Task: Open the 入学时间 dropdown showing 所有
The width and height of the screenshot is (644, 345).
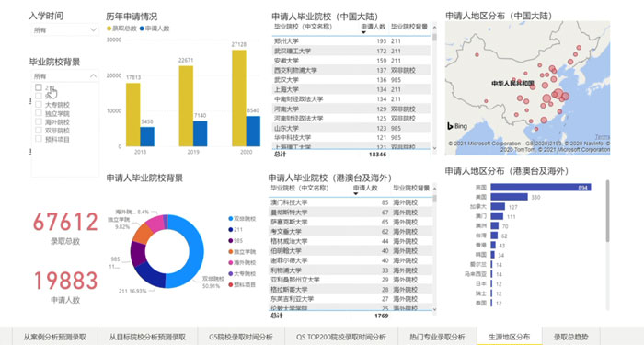Action: pyautogui.click(x=65, y=30)
